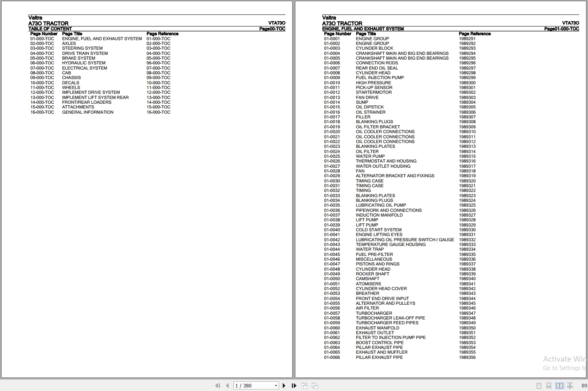The height and width of the screenshot is (391, 588).
Task: Click the 'EXHAUST MANIFOLD' entry
Action: click(377, 328)
